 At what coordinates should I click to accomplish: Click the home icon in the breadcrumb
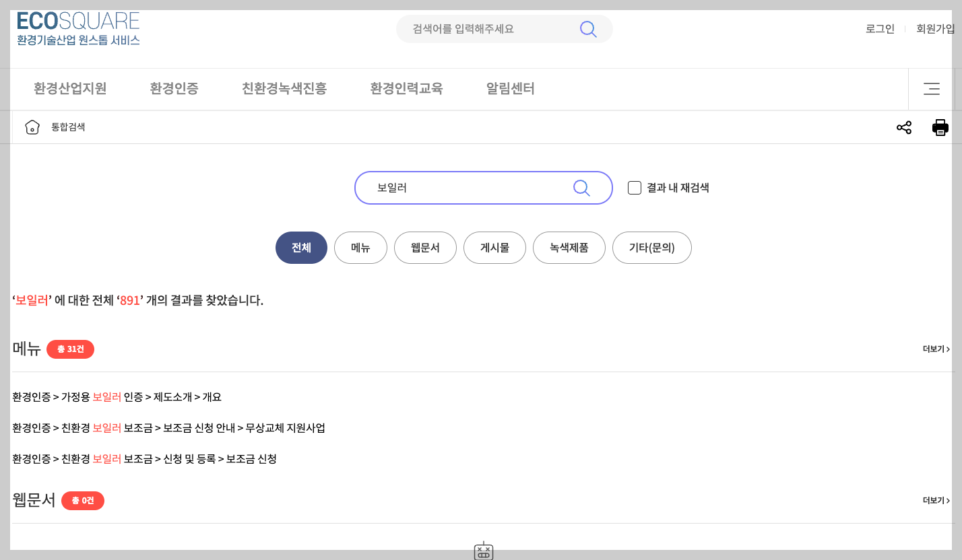32,127
